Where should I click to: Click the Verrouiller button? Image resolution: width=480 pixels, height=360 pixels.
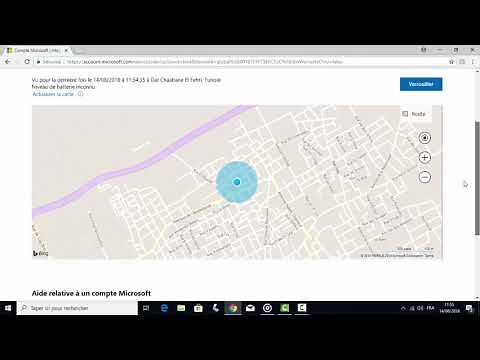pyautogui.click(x=421, y=84)
